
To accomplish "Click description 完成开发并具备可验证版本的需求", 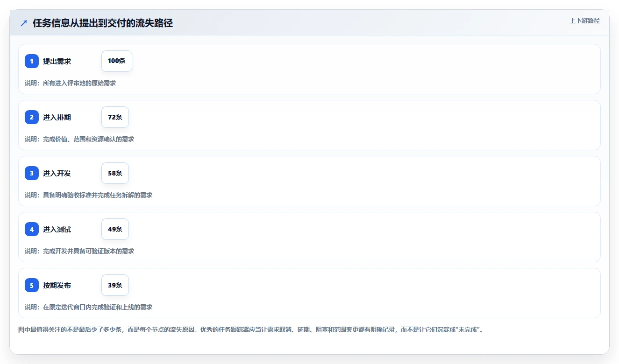I will point(88,251).
